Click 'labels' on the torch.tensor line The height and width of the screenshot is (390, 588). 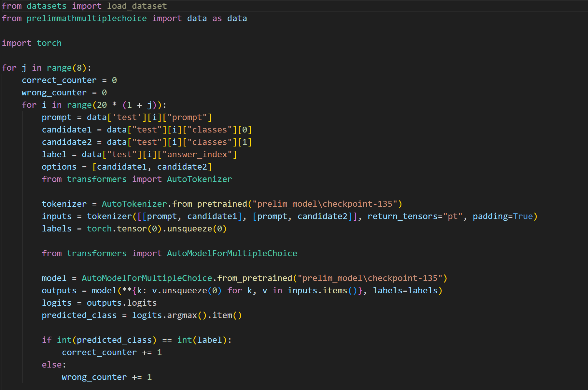57,229
